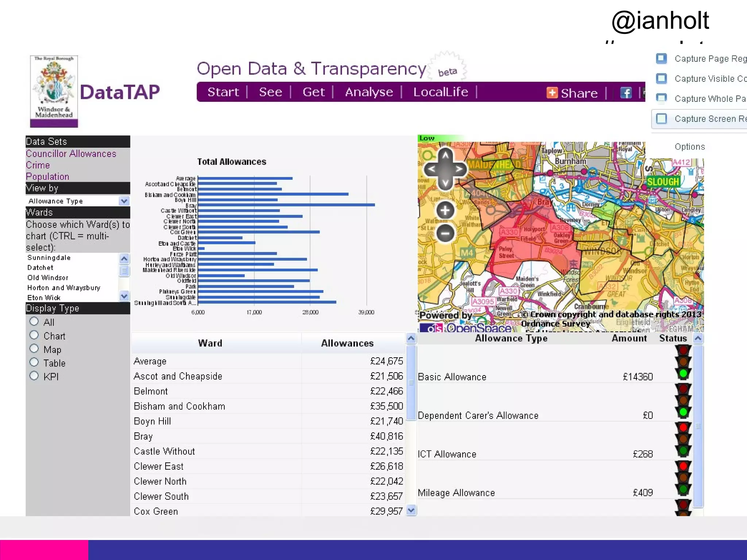The image size is (747, 560).
Task: Click the Facebook share icon
Action: [x=626, y=93]
